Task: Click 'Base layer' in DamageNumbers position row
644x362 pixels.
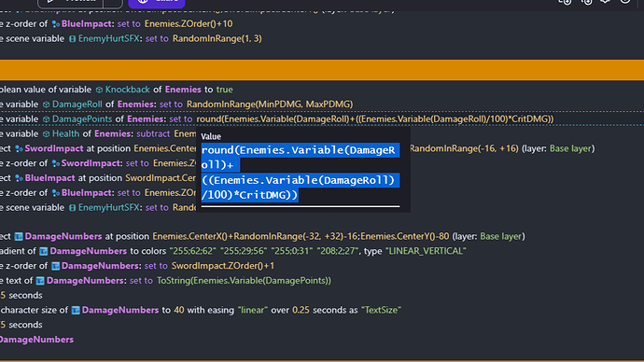Action: (x=501, y=236)
